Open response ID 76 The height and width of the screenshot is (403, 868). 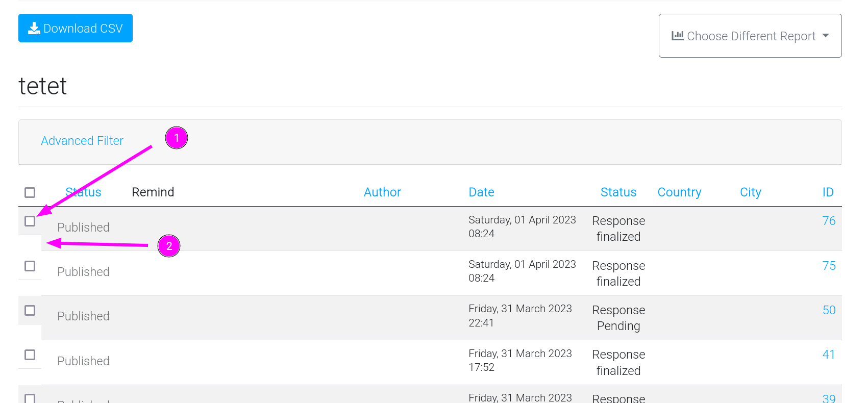click(829, 221)
